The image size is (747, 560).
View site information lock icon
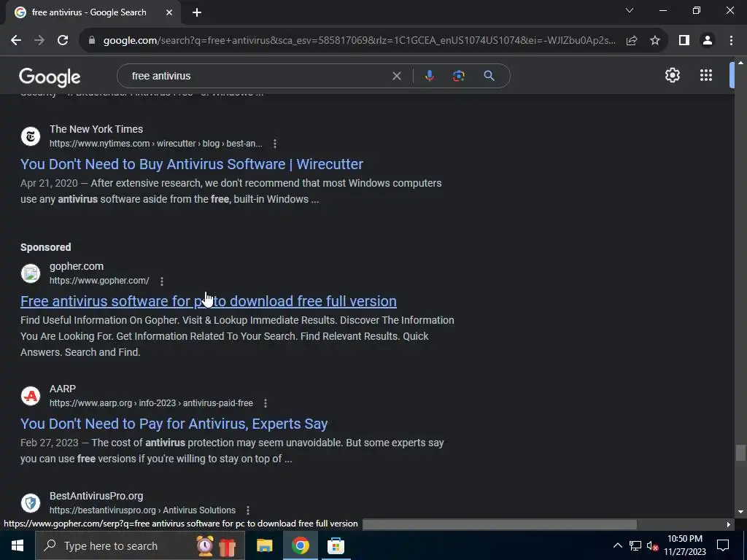(x=92, y=41)
